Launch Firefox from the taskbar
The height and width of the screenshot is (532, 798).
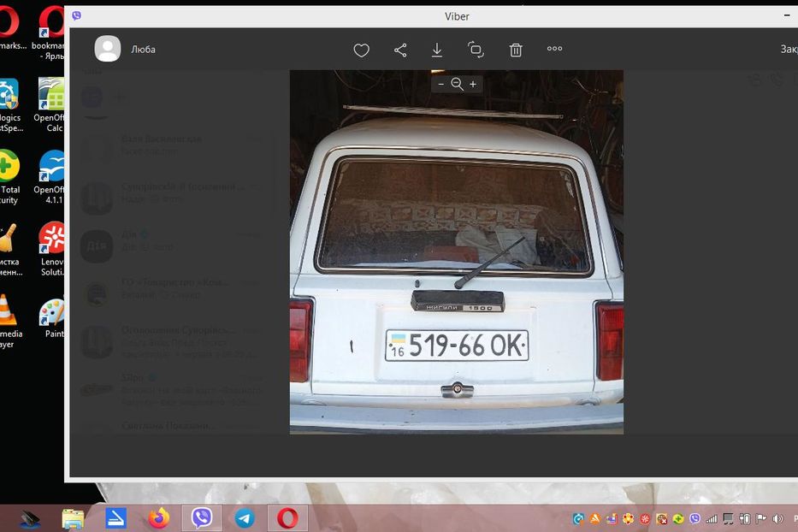click(159, 518)
